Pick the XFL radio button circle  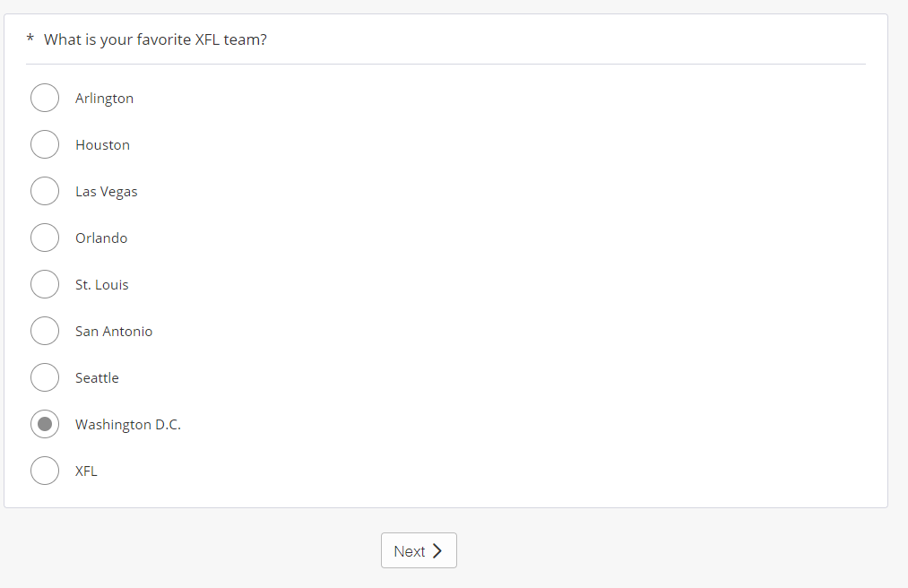click(x=45, y=471)
